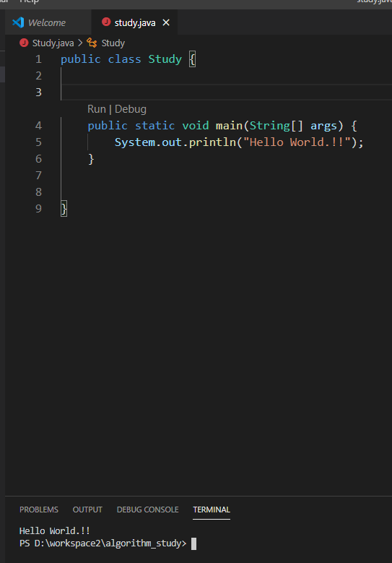Click the VS Code logo on Welcome tab
Screen dimensions: 392x563
[x=18, y=22]
